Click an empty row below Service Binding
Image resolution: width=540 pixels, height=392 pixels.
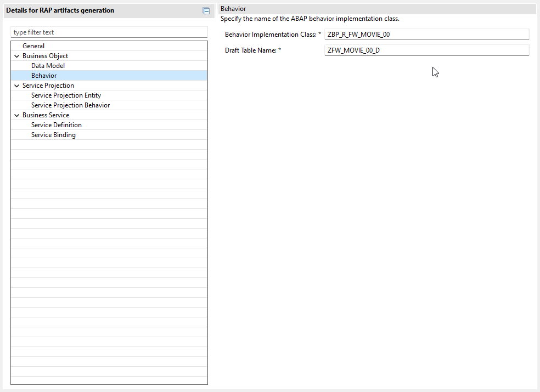[109, 145]
